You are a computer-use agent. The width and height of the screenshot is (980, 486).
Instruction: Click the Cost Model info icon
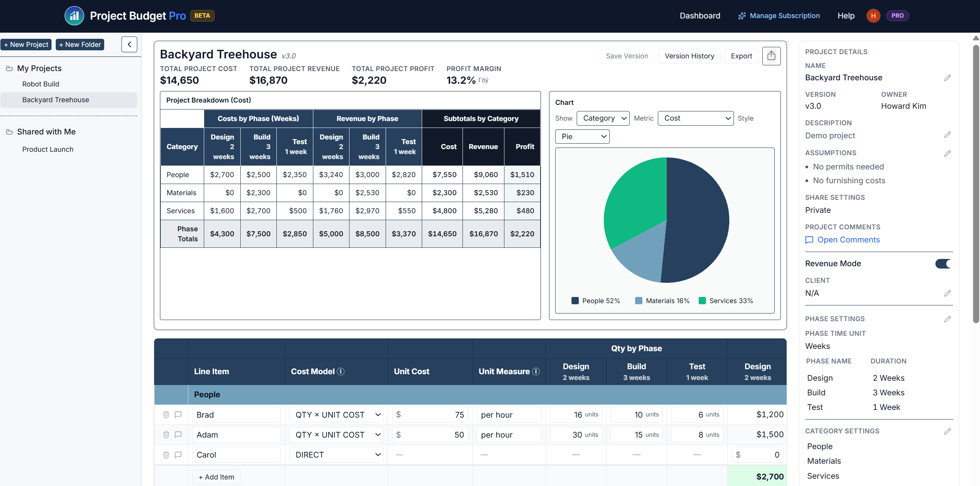coord(340,371)
